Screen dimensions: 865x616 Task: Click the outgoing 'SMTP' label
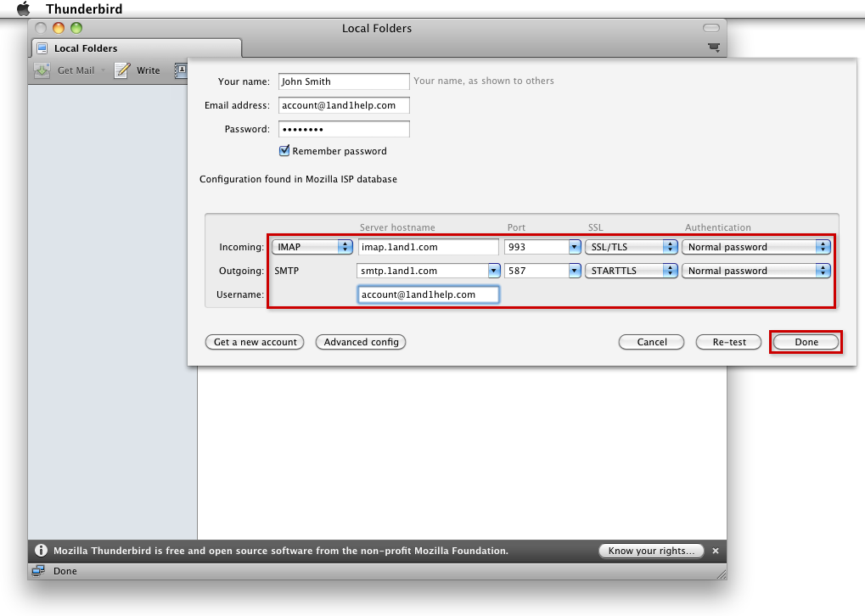(x=286, y=271)
